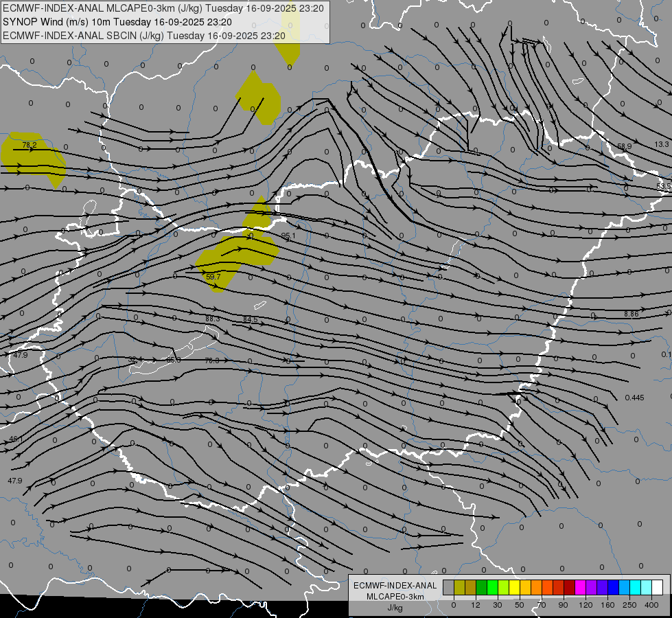Select the white legend swatch

tap(658, 587)
